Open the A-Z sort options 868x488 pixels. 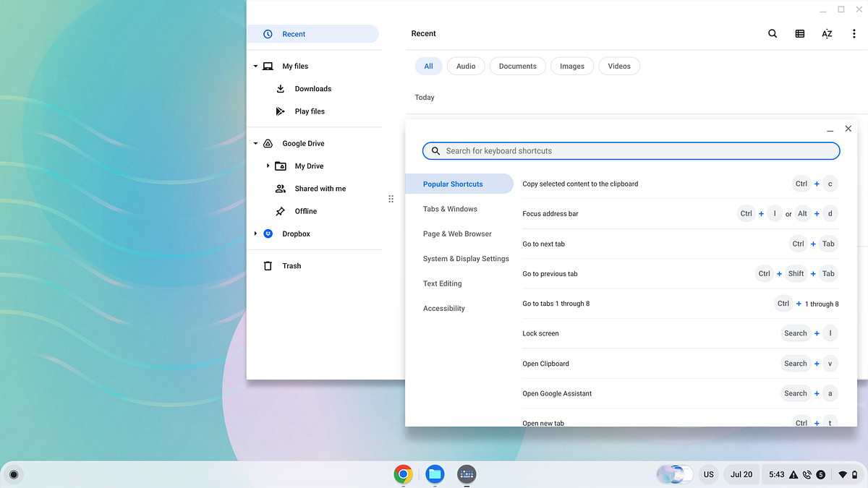coord(826,33)
